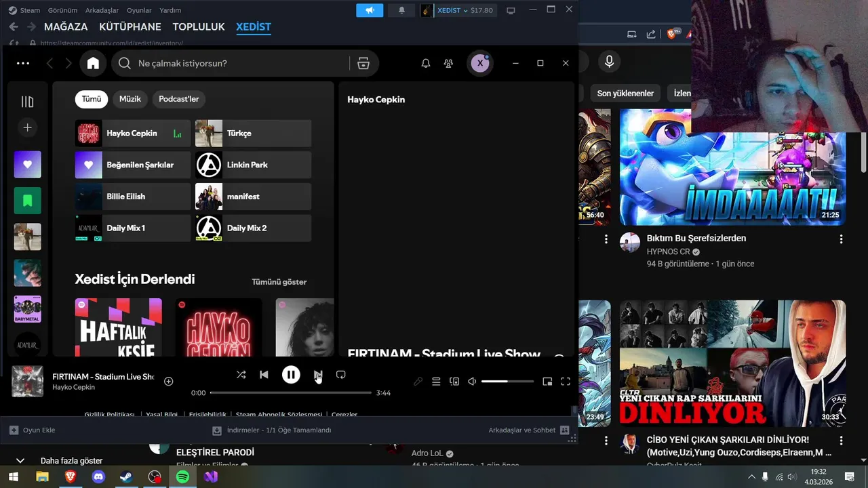Go to Steam MAĞAZA tab
The height and width of the screenshot is (488, 868).
coord(66,27)
